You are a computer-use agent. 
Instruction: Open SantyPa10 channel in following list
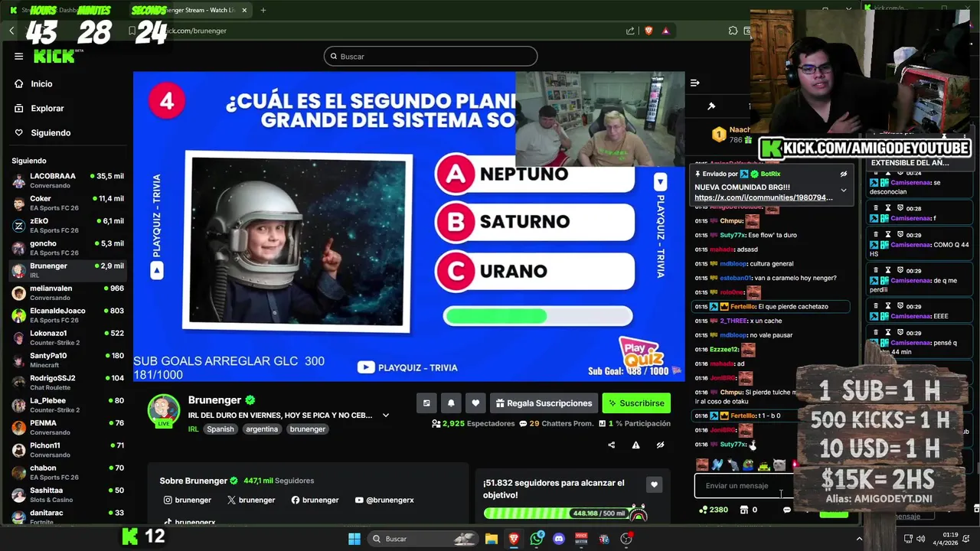click(x=67, y=360)
